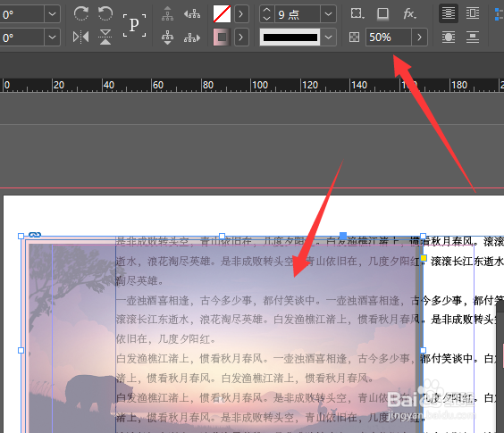Click the P flip/rotate indicator
This screenshot has width=504, height=433.
(x=134, y=25)
